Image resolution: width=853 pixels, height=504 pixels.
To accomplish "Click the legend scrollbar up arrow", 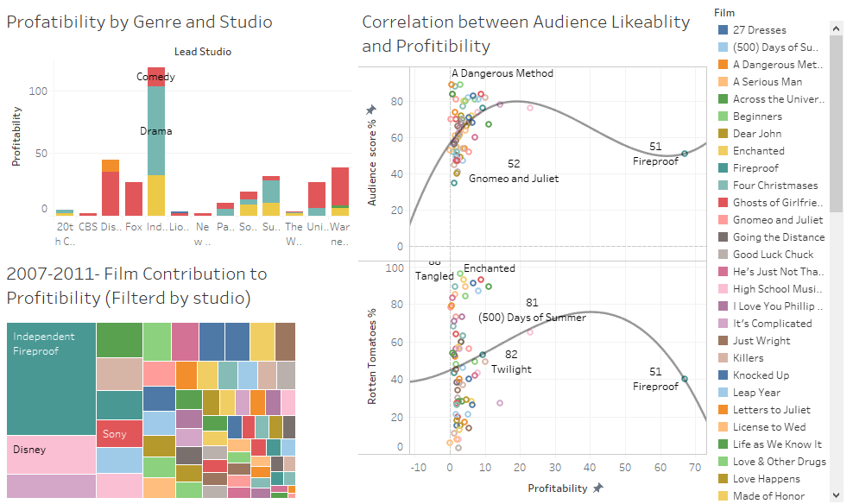I will pos(836,29).
